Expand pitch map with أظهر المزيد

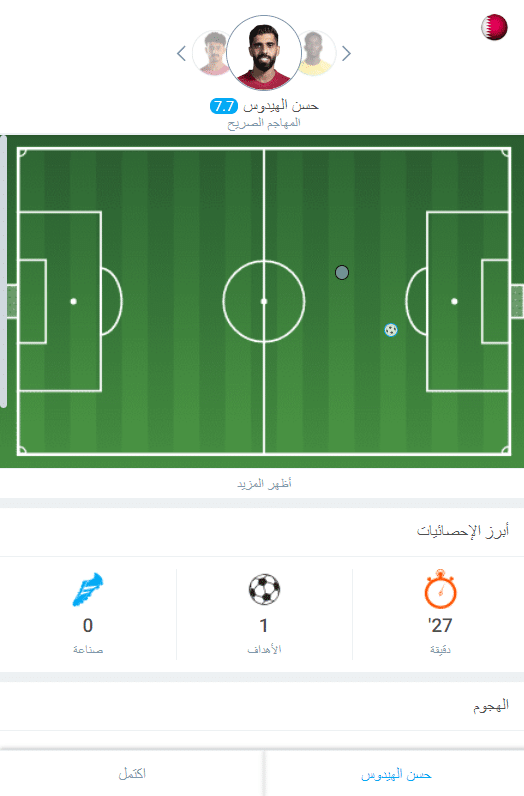pyautogui.click(x=264, y=483)
